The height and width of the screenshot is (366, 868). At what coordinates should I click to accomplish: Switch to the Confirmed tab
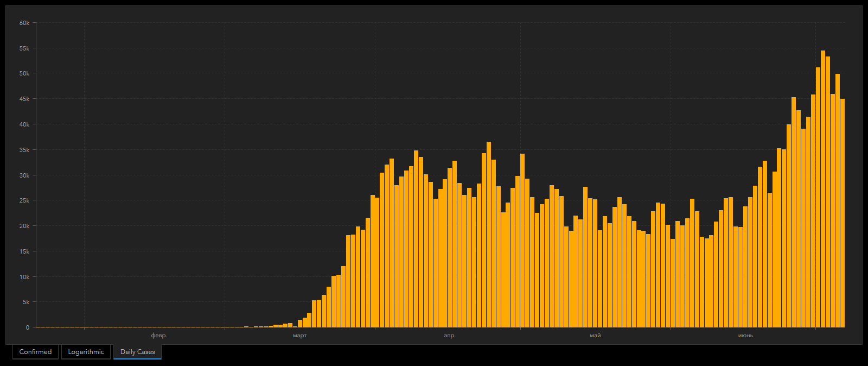click(35, 352)
